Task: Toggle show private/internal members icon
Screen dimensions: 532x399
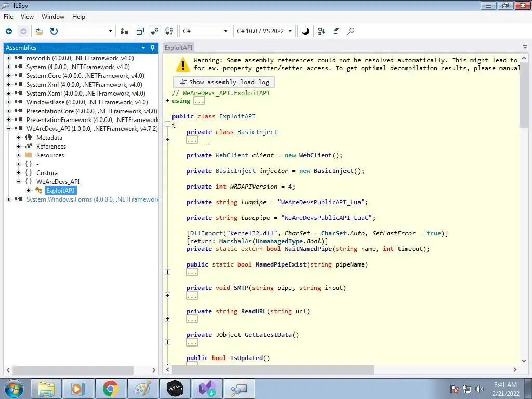Action: tap(155, 31)
